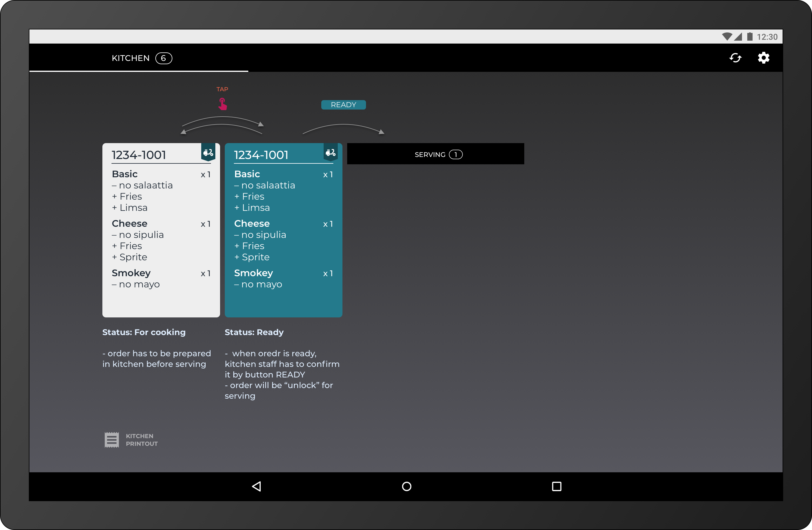Open the settings gear icon

coord(763,57)
